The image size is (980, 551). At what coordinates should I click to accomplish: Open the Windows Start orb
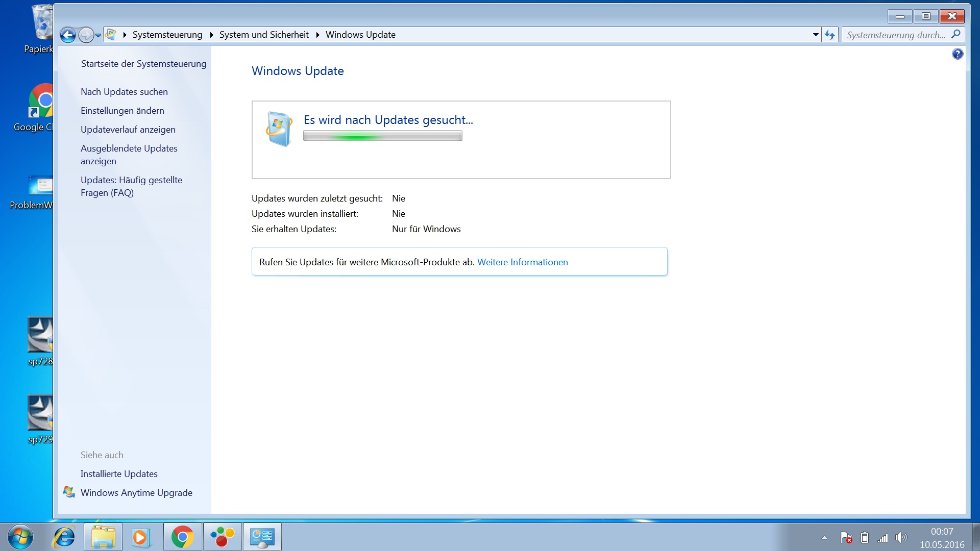(20, 537)
